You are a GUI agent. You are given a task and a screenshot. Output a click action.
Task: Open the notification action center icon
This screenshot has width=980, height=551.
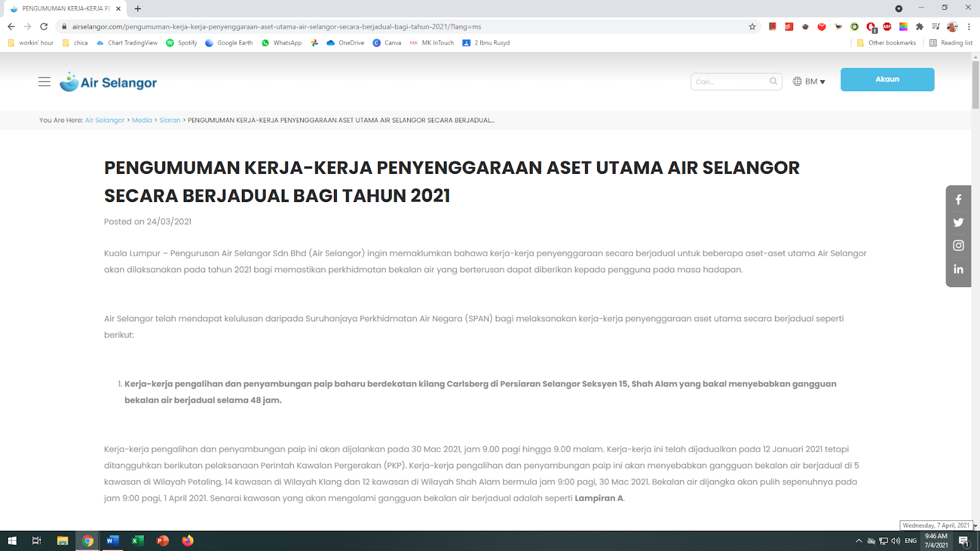(964, 541)
